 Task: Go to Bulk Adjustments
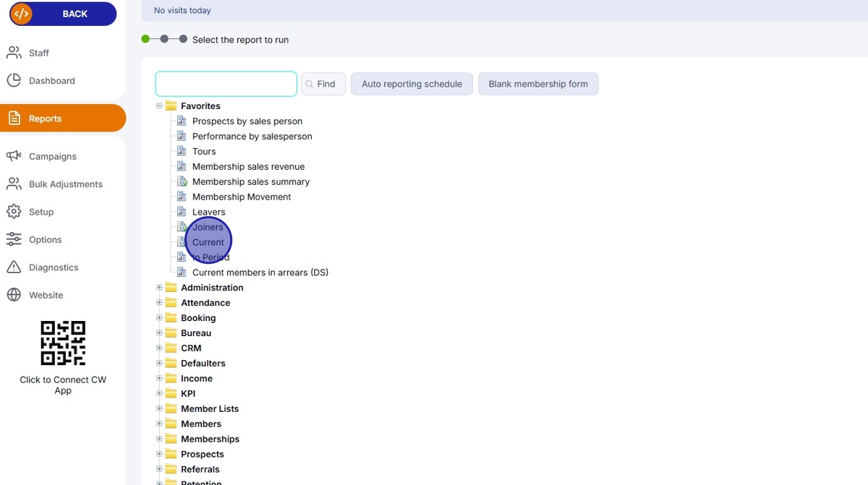coord(65,184)
